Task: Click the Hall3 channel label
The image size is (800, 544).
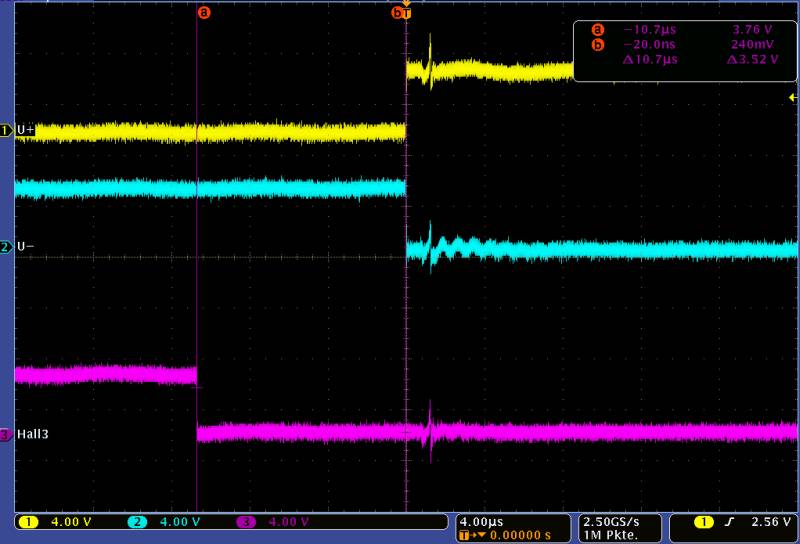Action: pos(33,434)
